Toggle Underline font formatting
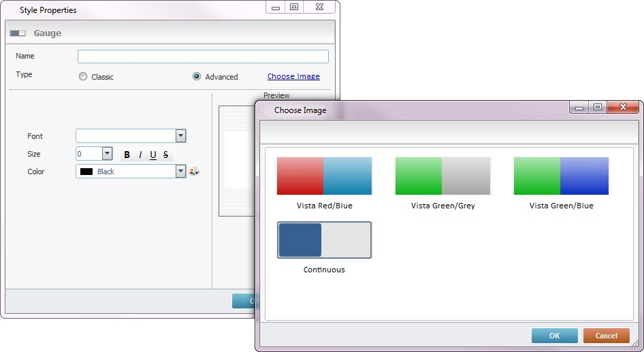The width and height of the screenshot is (644, 352). point(153,155)
